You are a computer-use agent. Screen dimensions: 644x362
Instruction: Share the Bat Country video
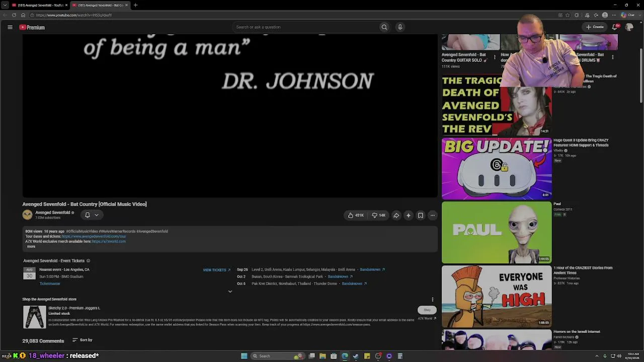coord(396,215)
